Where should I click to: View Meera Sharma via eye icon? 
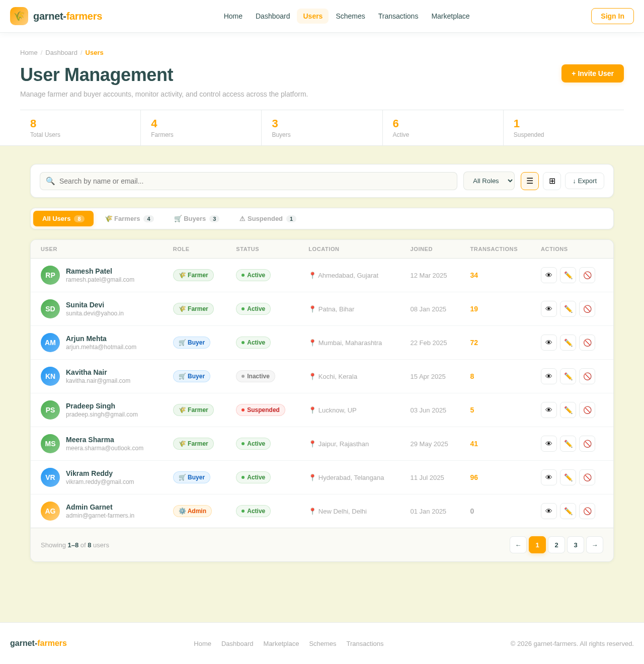549,444
